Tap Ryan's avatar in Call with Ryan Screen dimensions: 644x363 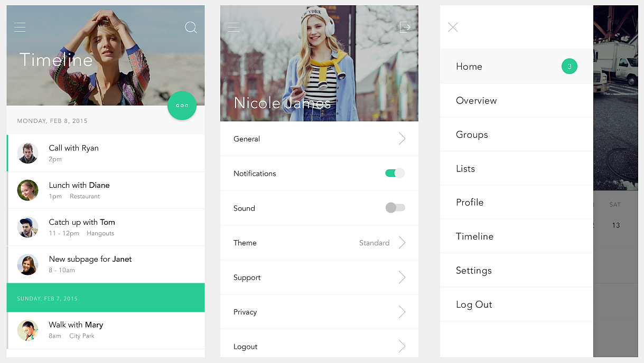pos(27,153)
